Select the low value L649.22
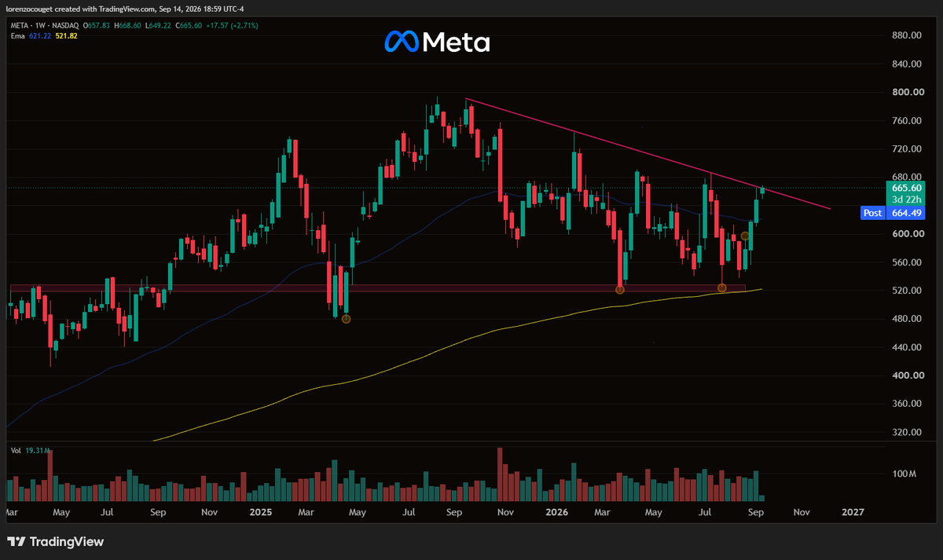Screen dimensions: 943x560 160,25
